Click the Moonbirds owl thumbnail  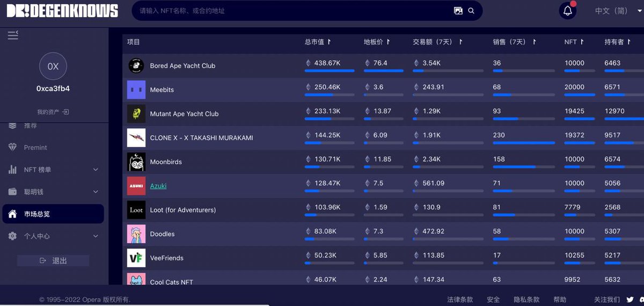tap(136, 162)
